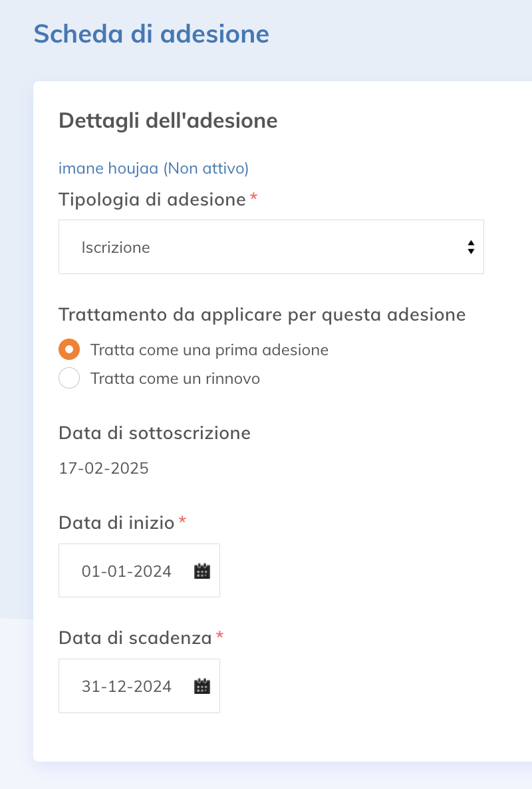
Task: Click the 'Dettagli dell'adesione' section heading
Action: pyautogui.click(x=168, y=121)
